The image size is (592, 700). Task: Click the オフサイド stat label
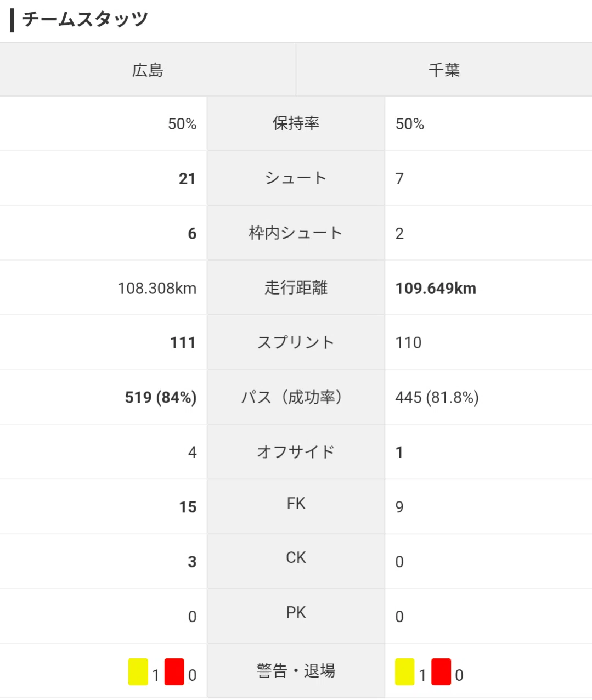296,452
